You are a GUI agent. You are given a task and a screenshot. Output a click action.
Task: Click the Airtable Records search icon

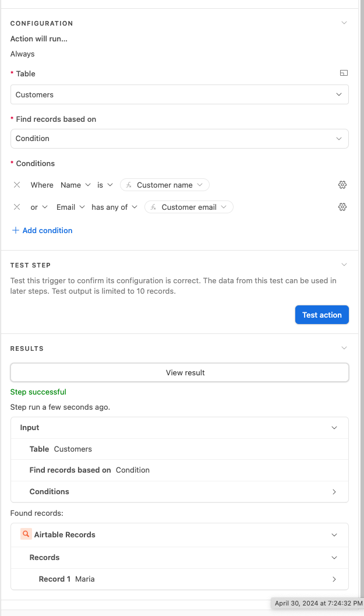click(26, 534)
